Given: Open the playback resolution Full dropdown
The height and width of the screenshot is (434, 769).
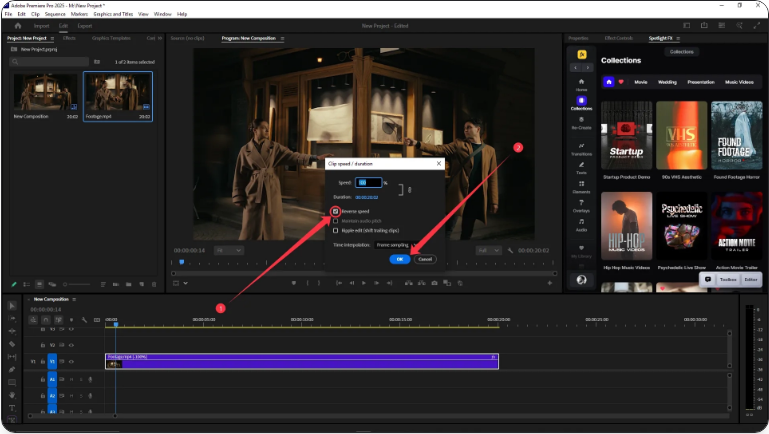Looking at the screenshot, I should pyautogui.click(x=489, y=250).
